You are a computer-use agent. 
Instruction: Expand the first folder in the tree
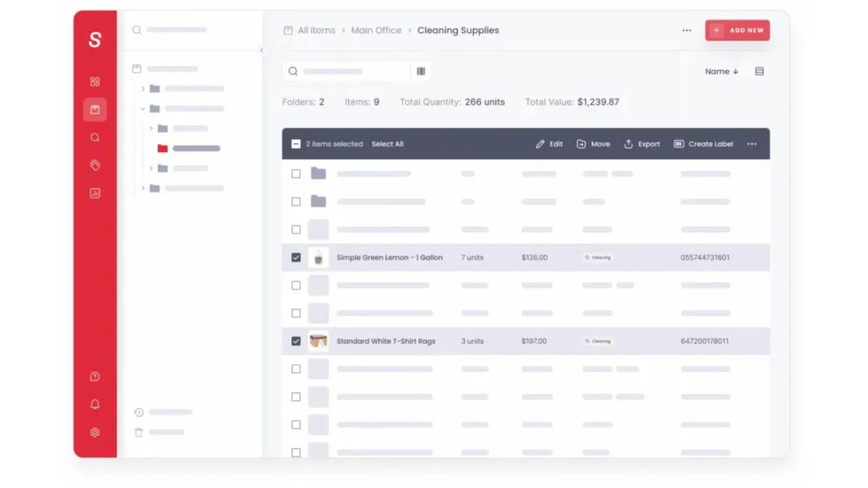[x=143, y=88]
